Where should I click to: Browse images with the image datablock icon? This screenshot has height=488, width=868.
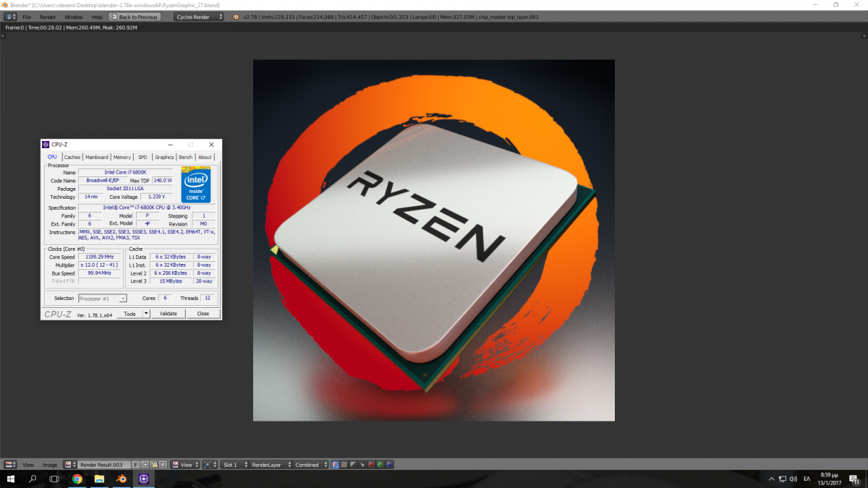tap(70, 465)
